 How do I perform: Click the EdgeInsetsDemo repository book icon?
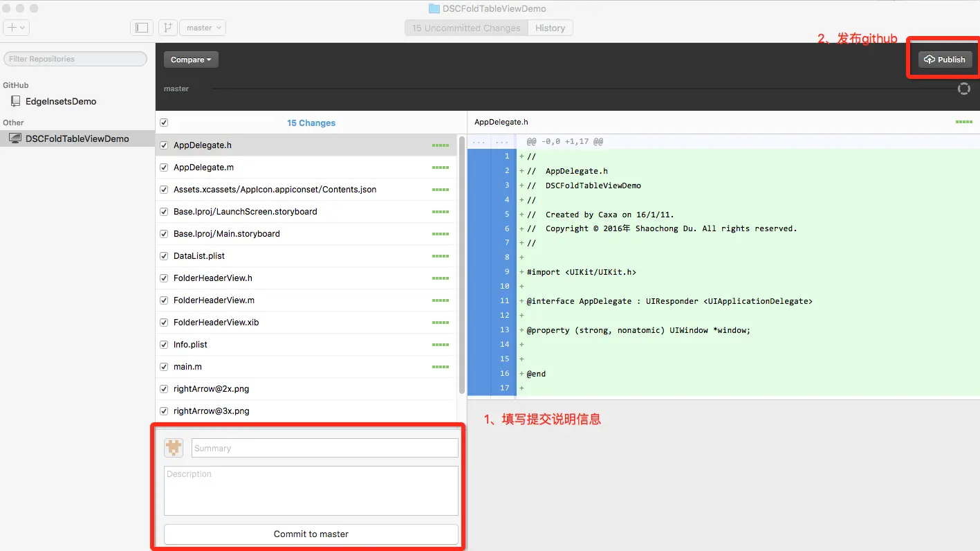tap(15, 101)
